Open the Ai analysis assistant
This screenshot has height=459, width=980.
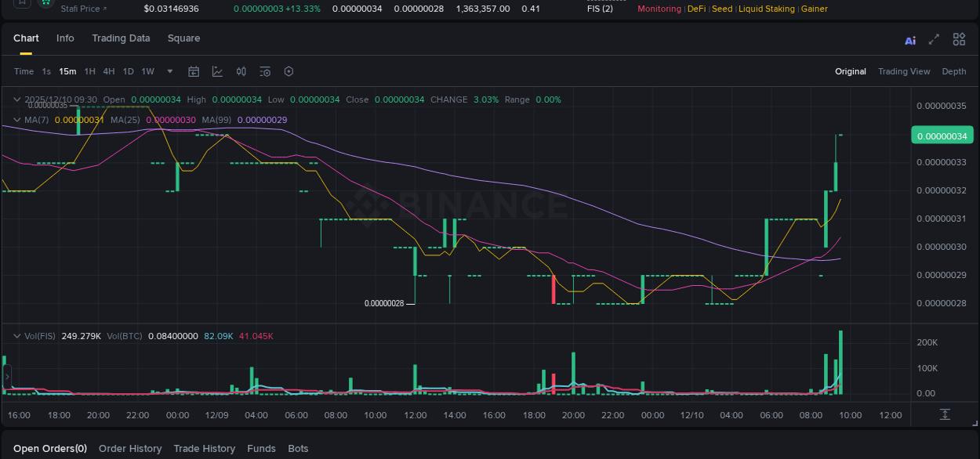pos(910,39)
